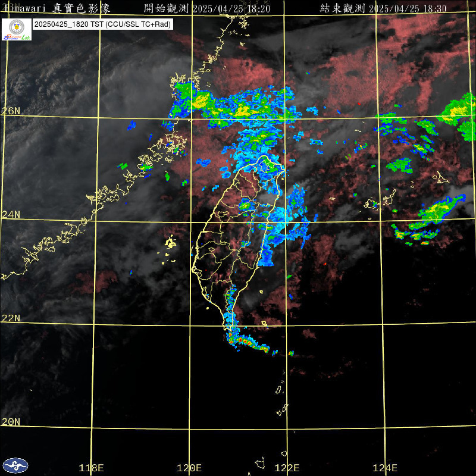The image size is (476, 476).
Task: Click the 20N latitude label
Action: pyautogui.click(x=11, y=422)
